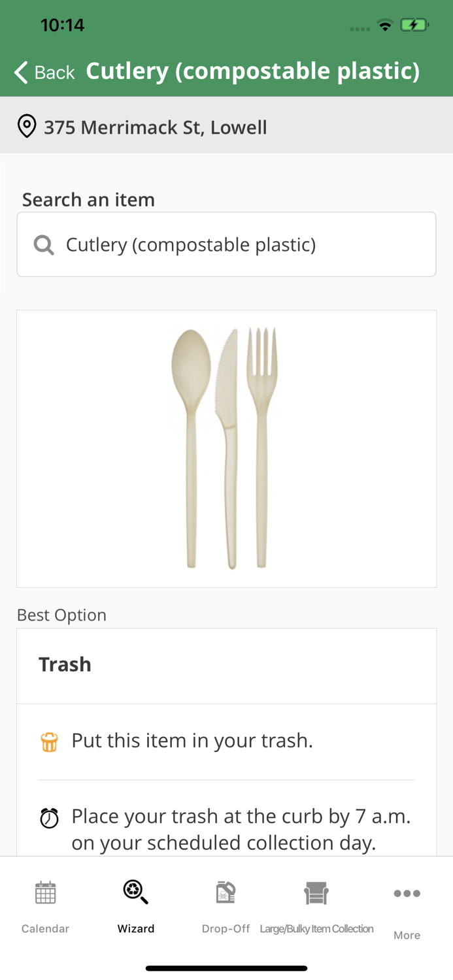Open Large/Bulky Item Collection

(317, 893)
